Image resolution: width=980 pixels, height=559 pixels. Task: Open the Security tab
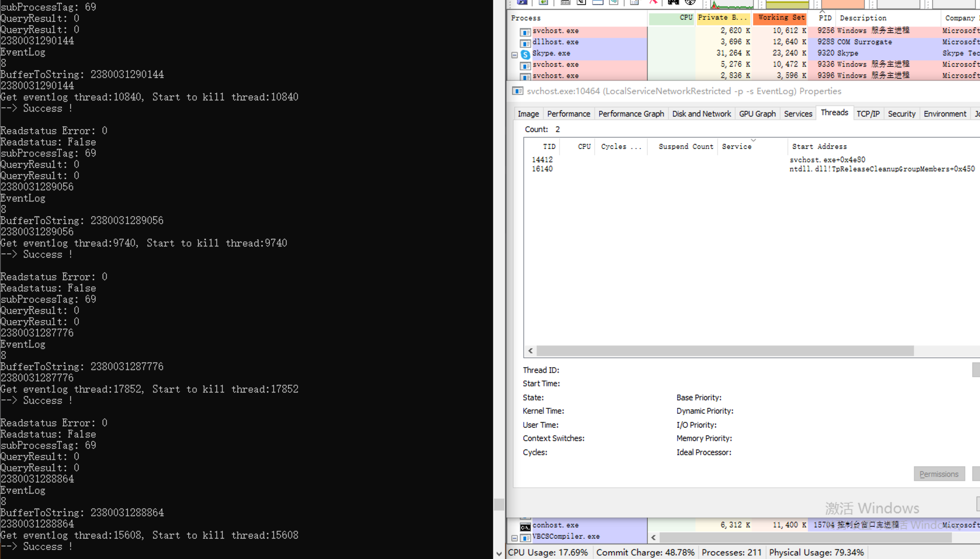pos(901,114)
